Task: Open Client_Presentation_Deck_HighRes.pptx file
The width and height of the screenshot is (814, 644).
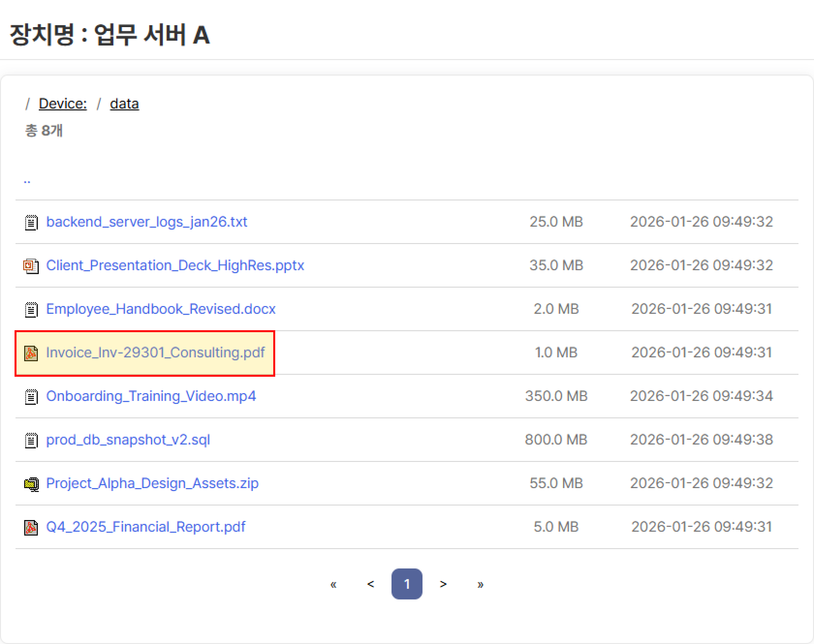Action: 175,265
